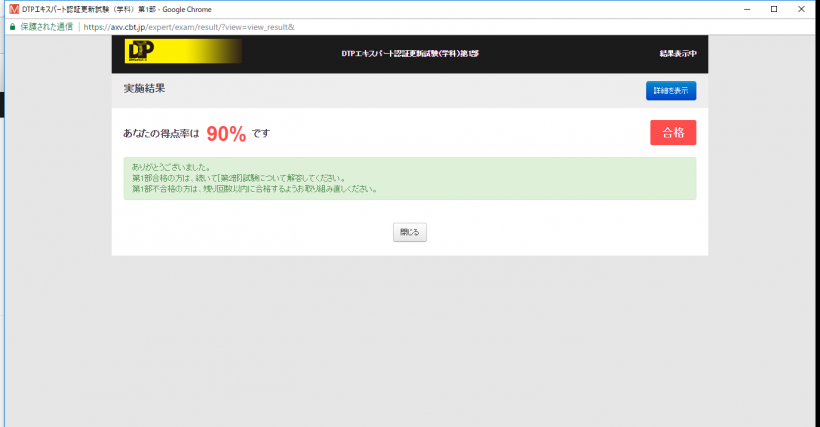Click the 第1部合格の方は instruction line
Screen dimensions: 820x427
point(238,178)
